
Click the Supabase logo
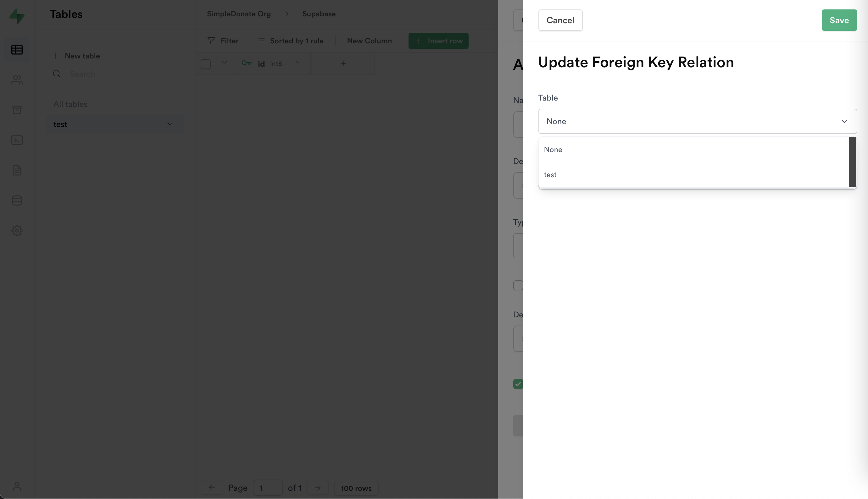coord(17,16)
